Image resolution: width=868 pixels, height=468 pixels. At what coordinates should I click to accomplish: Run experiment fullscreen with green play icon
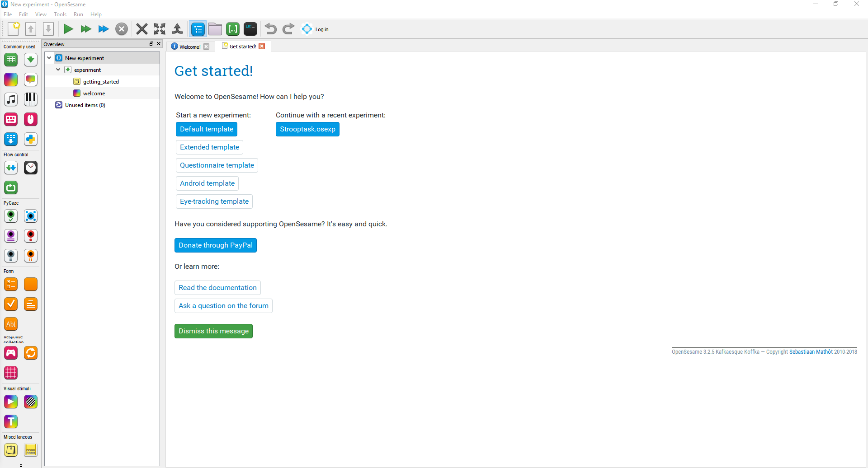[x=68, y=29]
